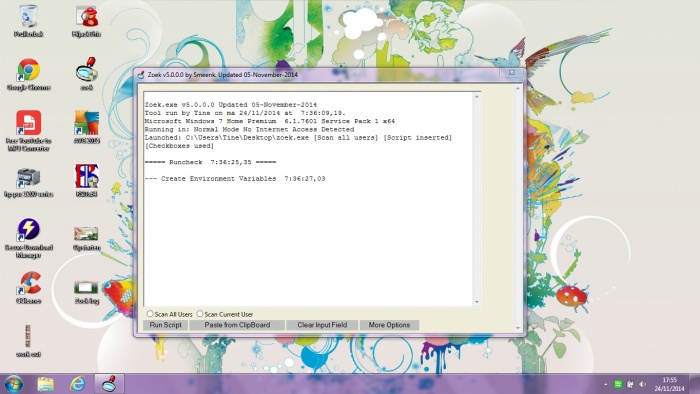Open the RSIT desktop icon
Viewport: 700px width, 394px height.
86,180
